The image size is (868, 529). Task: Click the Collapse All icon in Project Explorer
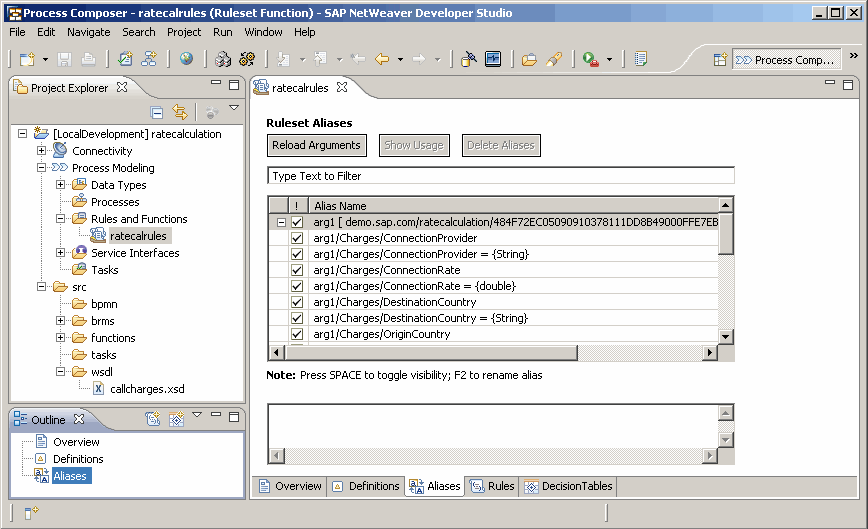(x=157, y=112)
